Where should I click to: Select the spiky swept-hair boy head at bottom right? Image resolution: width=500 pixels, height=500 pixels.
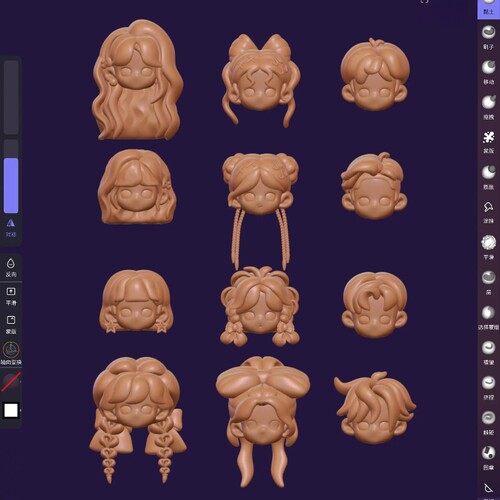(x=375, y=408)
